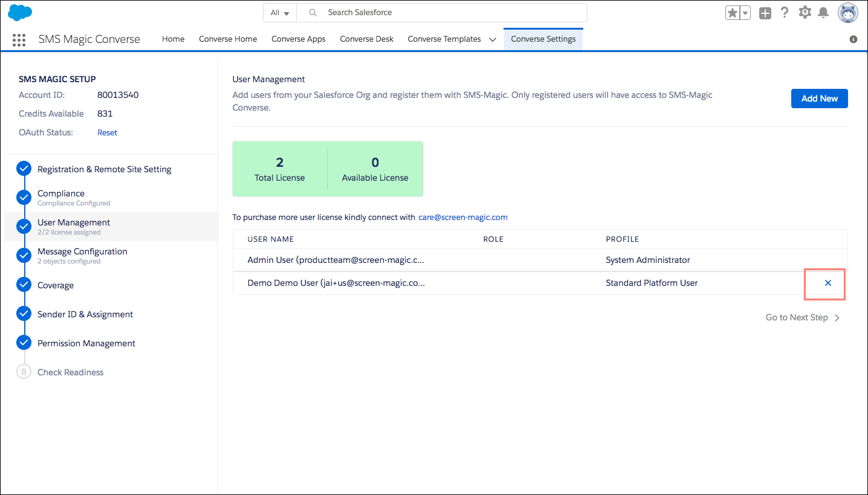
Task: Click the Account ID value 80013540
Action: click(118, 95)
